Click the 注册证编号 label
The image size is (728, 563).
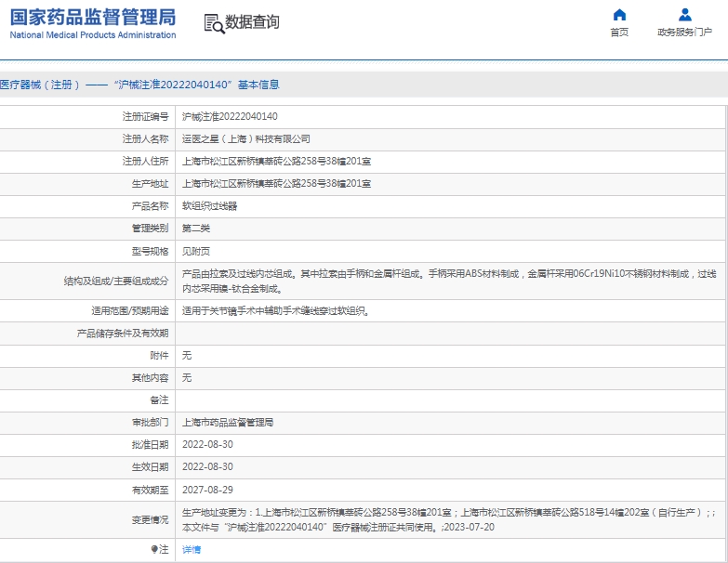(x=145, y=116)
